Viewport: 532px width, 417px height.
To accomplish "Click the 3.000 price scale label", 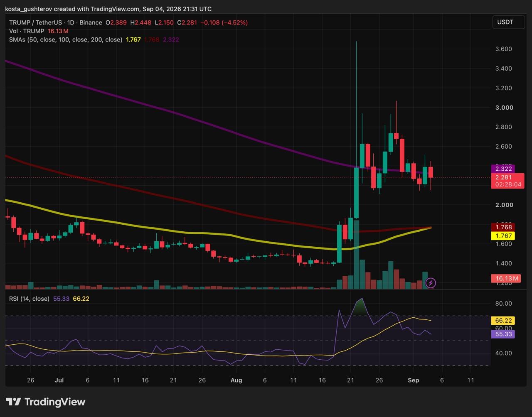I will [505, 108].
